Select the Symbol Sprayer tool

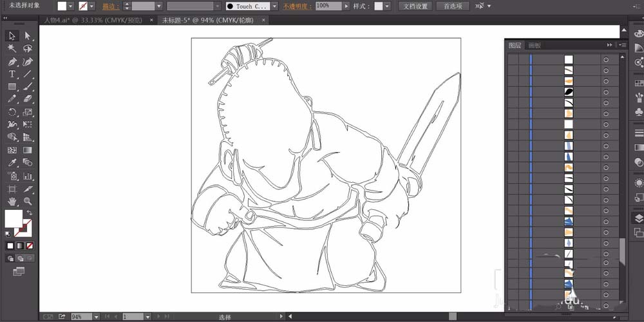tap(12, 176)
